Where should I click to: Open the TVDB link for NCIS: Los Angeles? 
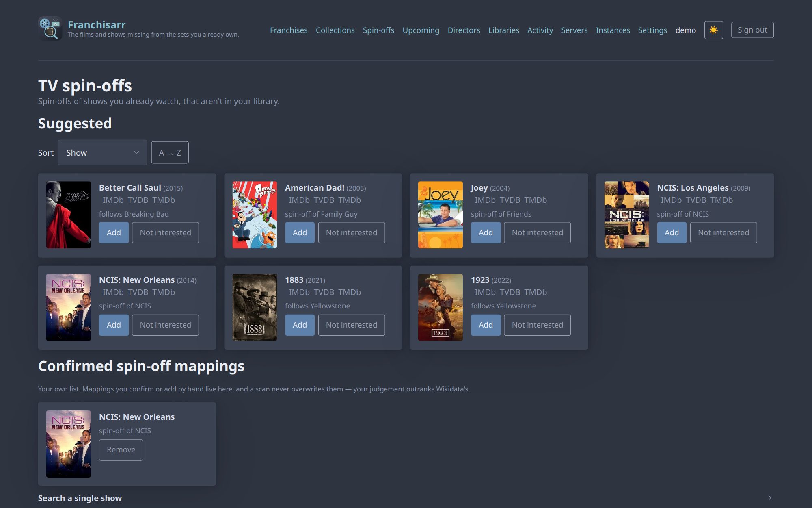[x=696, y=200]
